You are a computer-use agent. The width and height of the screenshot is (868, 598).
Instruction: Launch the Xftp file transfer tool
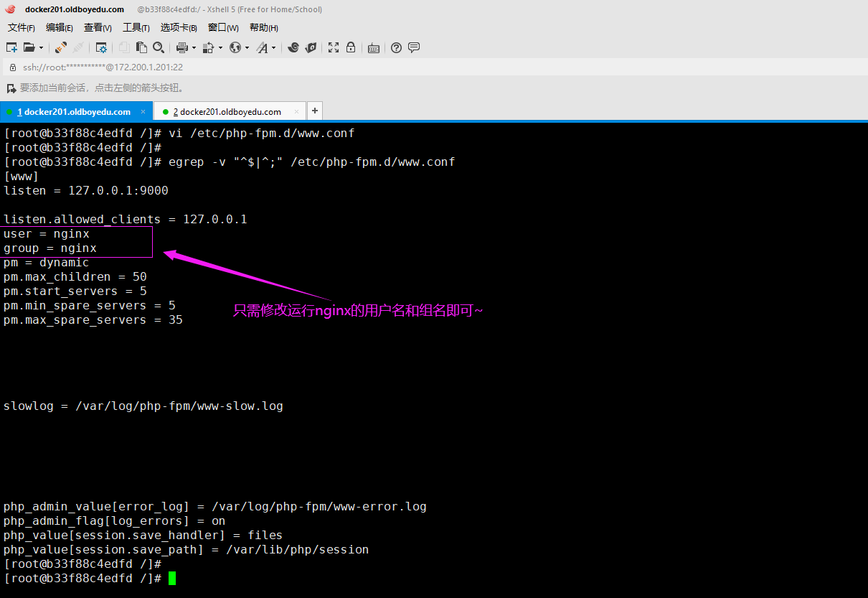pyautogui.click(x=311, y=47)
